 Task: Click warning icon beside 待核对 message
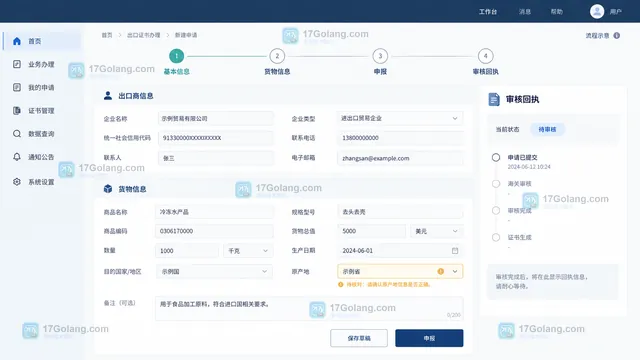tap(340, 284)
